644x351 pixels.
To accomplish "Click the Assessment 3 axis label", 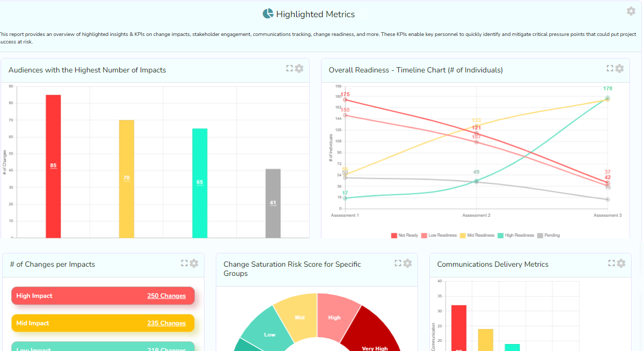I will (608, 215).
